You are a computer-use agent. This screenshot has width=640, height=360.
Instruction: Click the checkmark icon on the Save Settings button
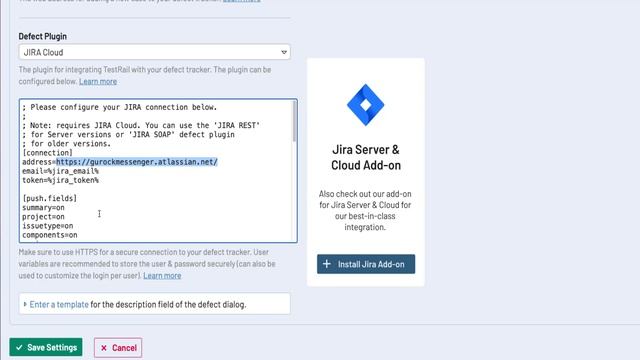pyautogui.click(x=19, y=347)
